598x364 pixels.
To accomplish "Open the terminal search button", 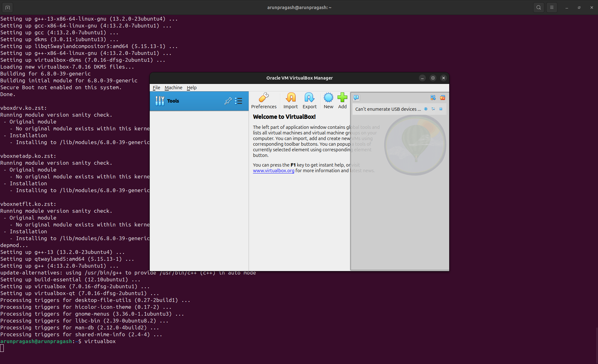I will 538,7.
